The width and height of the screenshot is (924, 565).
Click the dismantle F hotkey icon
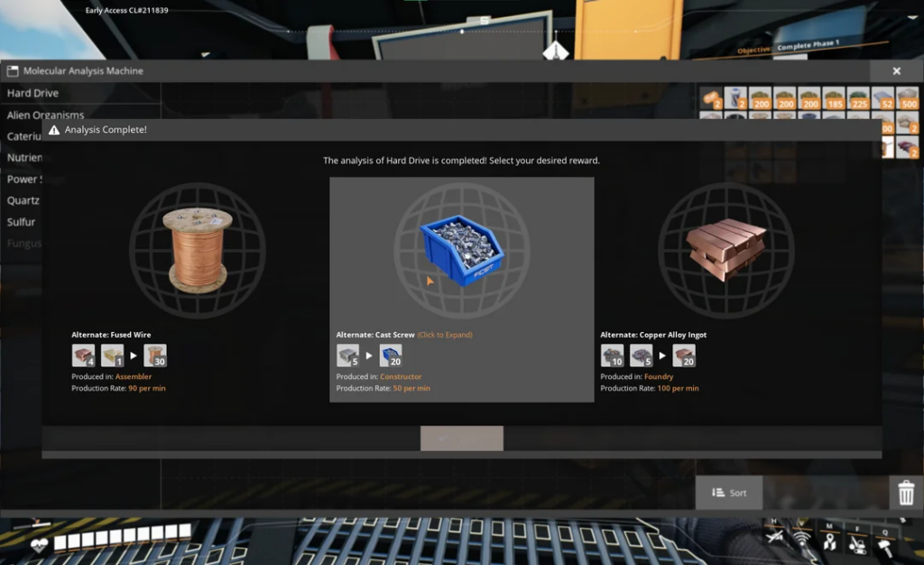pyautogui.click(x=857, y=544)
